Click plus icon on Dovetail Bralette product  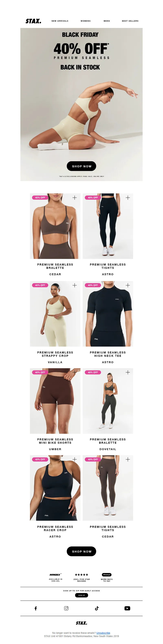(128, 372)
